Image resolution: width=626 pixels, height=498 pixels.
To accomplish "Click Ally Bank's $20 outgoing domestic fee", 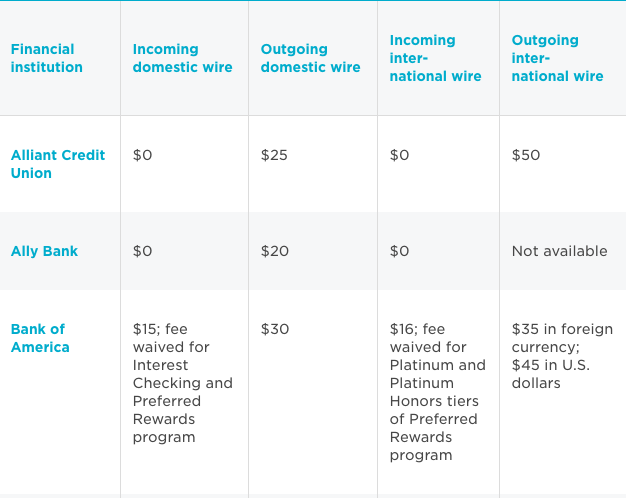I will [x=274, y=251].
